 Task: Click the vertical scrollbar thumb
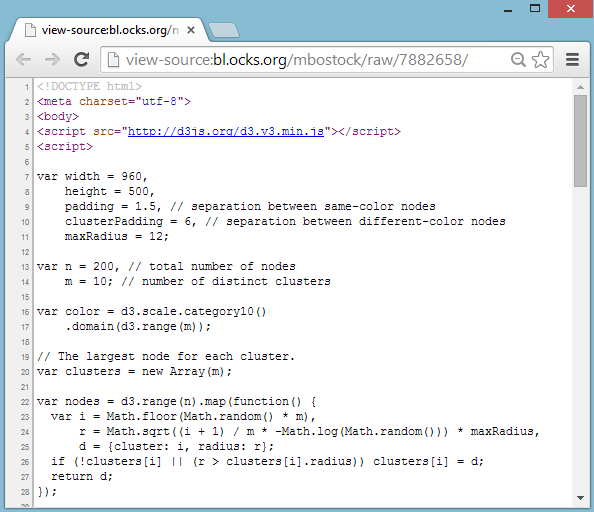580,141
